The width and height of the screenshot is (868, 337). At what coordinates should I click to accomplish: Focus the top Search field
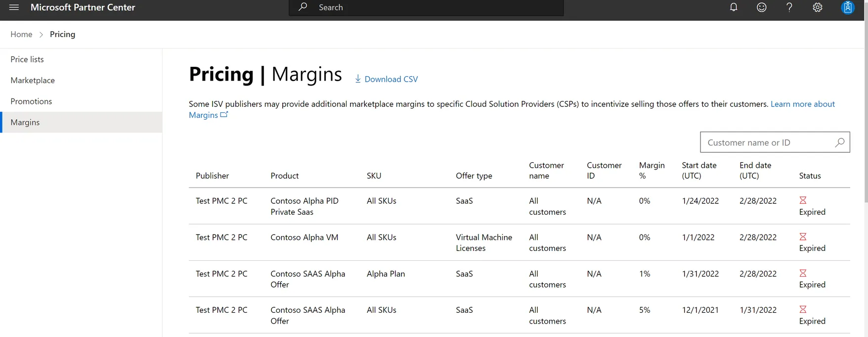coord(426,7)
